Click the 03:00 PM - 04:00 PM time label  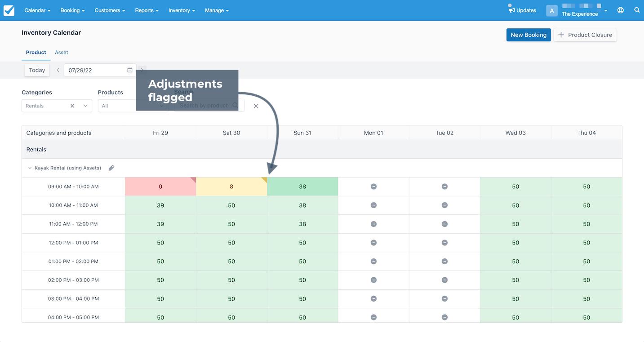[73, 299]
